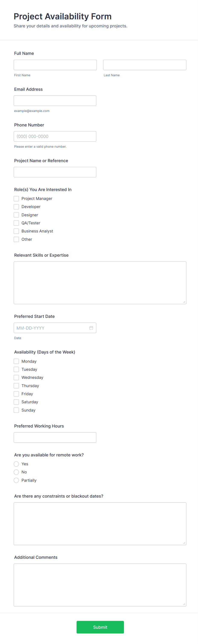Check the Designer role checkbox
198x644 pixels.
point(16,215)
